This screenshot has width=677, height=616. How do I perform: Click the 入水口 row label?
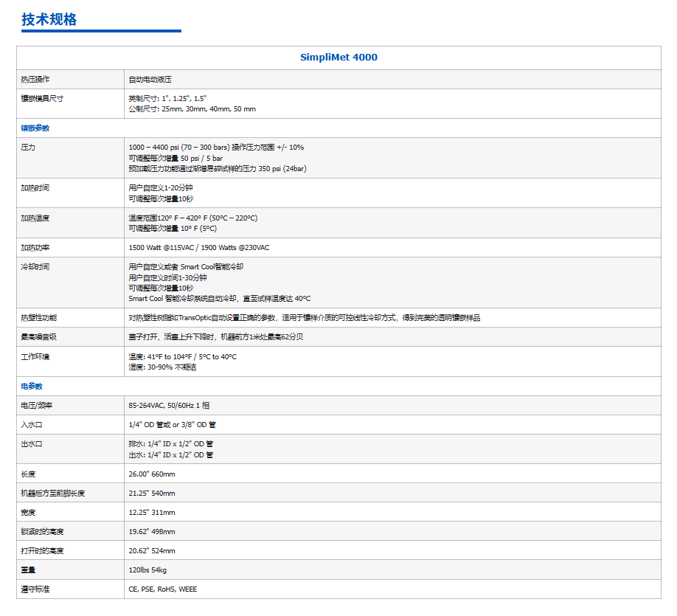32,425
